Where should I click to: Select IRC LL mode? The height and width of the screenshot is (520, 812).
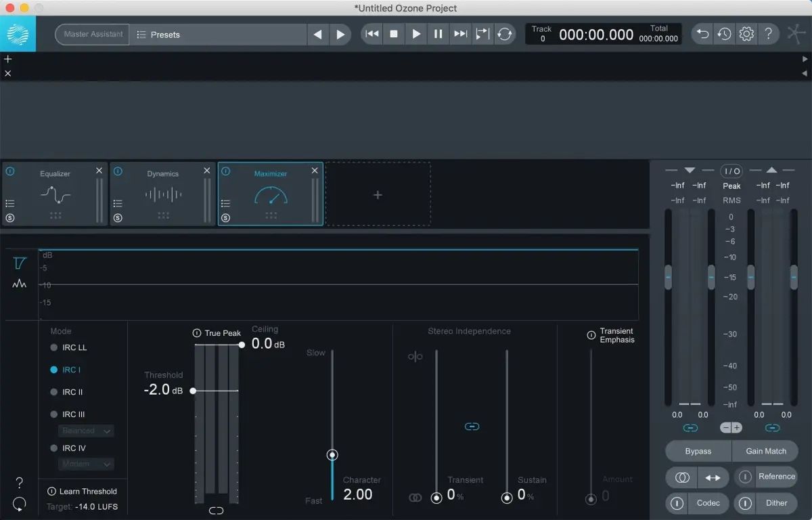tap(68, 347)
